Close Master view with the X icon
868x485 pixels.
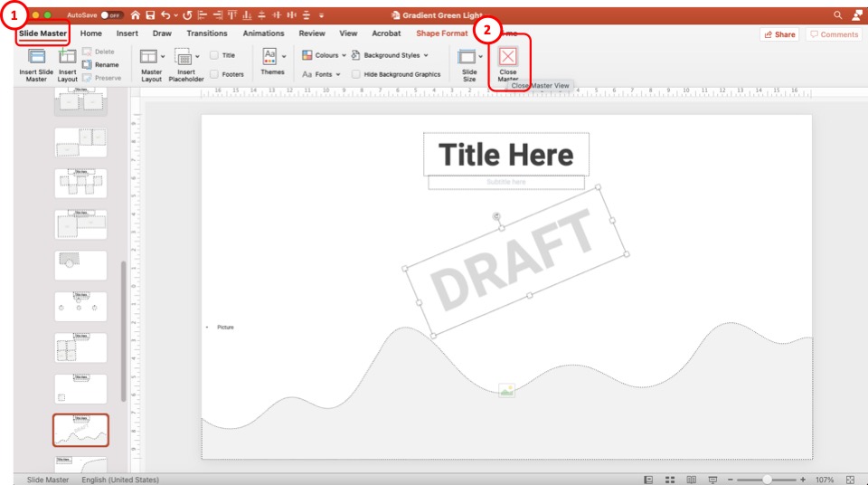pos(507,56)
